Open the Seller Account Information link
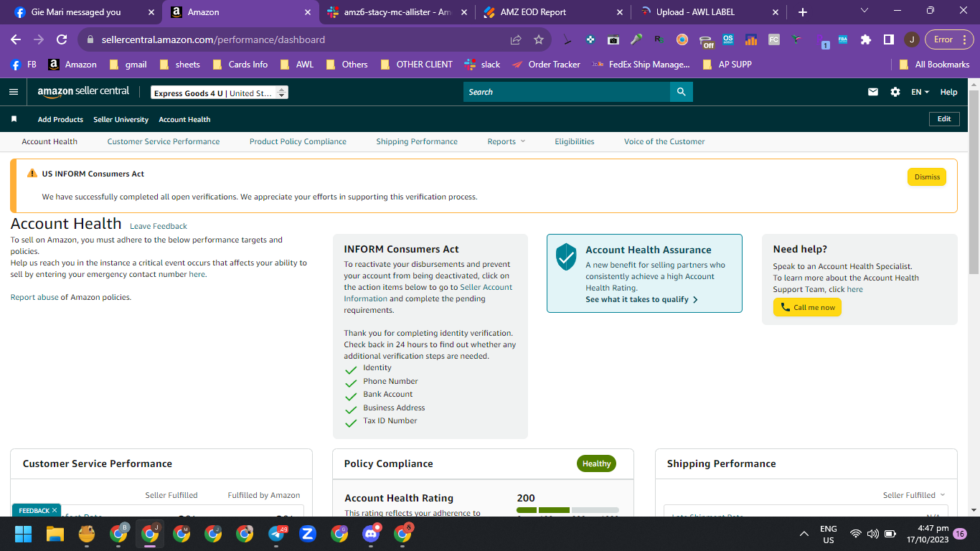980x551 pixels. (x=428, y=293)
